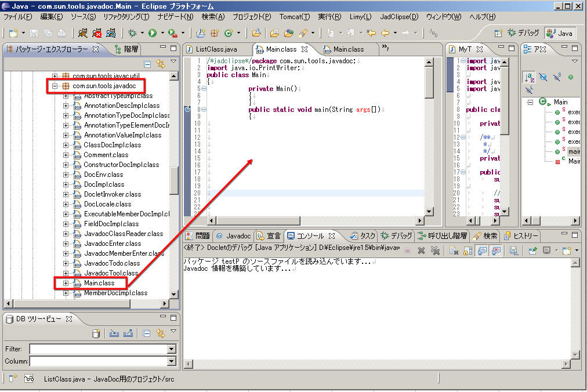Open the Tomcat menu
587x392 pixels.
click(295, 17)
